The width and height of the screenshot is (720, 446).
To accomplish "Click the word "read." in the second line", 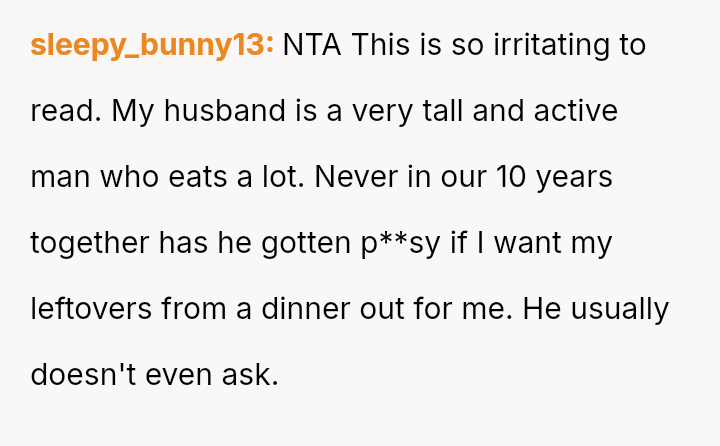I will click(66, 111).
